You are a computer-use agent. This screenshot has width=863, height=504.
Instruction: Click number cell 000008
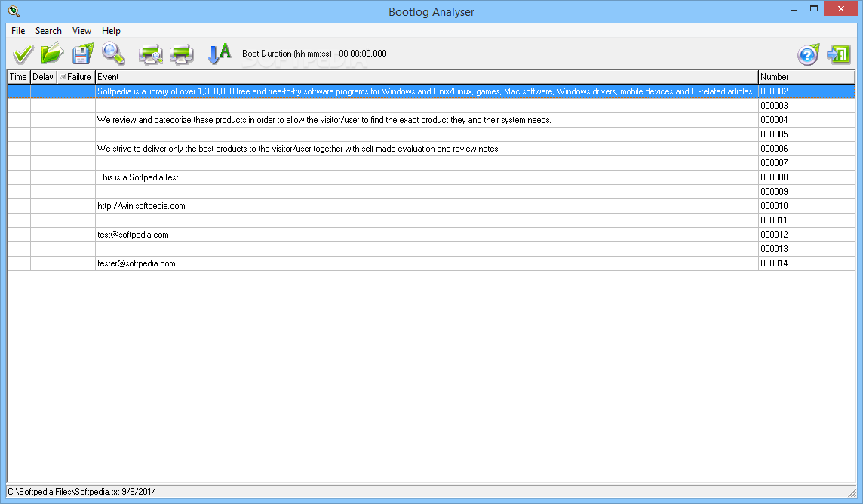(x=806, y=177)
